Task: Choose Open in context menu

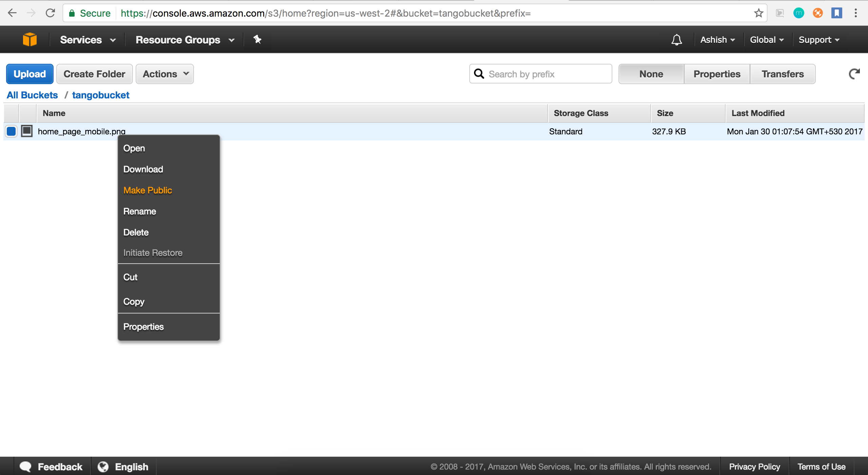Action: click(169, 148)
